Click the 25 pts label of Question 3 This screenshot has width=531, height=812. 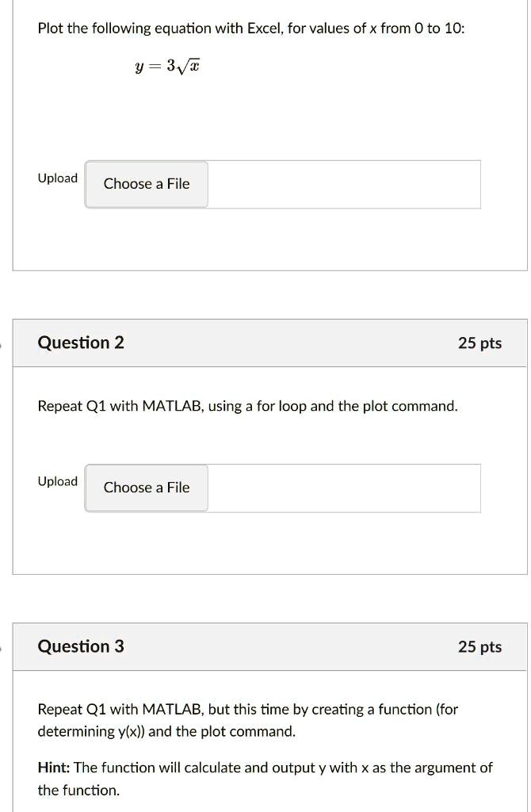click(479, 647)
